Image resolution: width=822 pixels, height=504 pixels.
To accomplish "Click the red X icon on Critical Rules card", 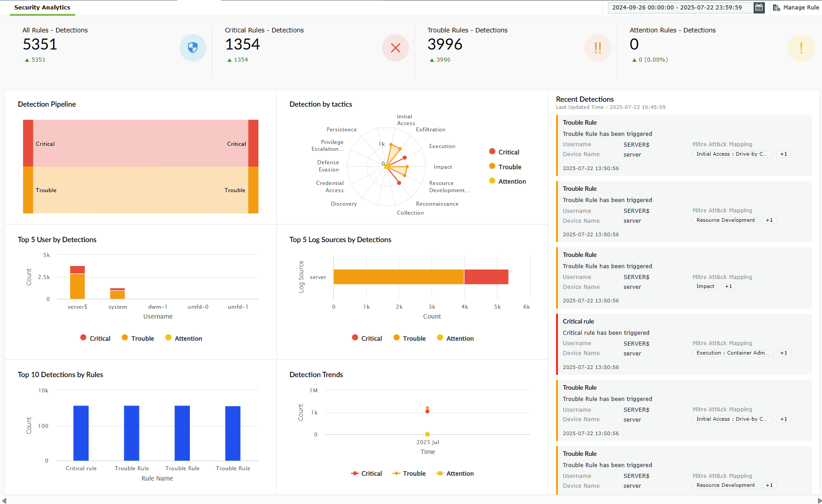I will pos(395,47).
